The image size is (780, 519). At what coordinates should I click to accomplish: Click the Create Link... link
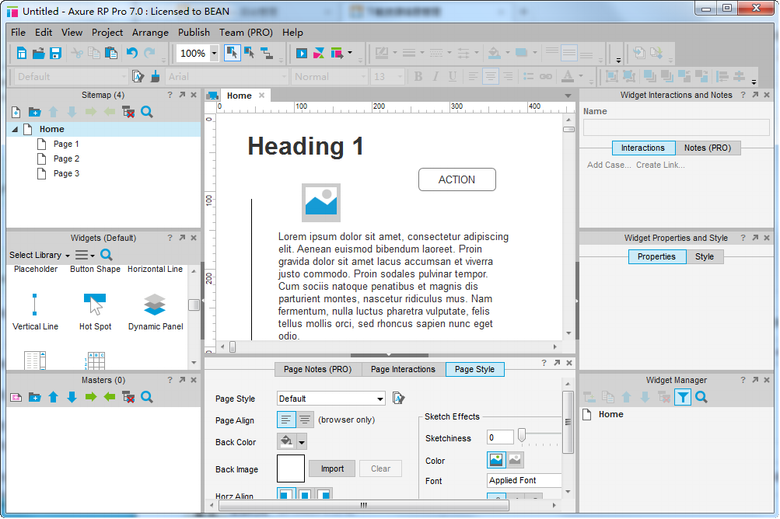point(660,165)
